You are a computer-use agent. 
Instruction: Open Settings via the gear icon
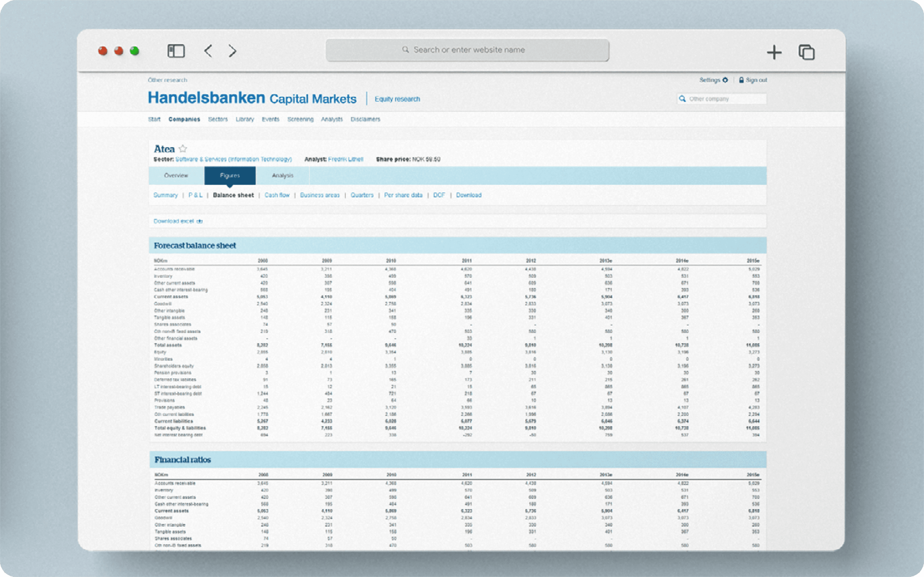pos(725,80)
